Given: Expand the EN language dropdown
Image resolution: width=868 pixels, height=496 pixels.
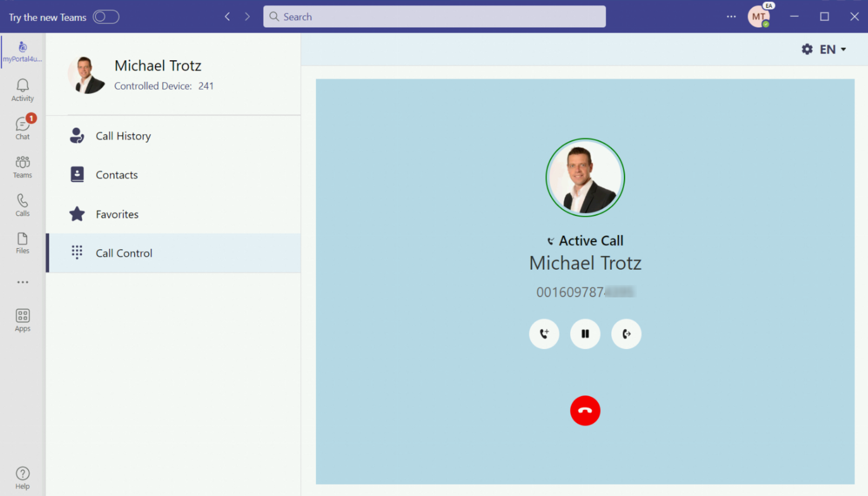Looking at the screenshot, I should (833, 49).
